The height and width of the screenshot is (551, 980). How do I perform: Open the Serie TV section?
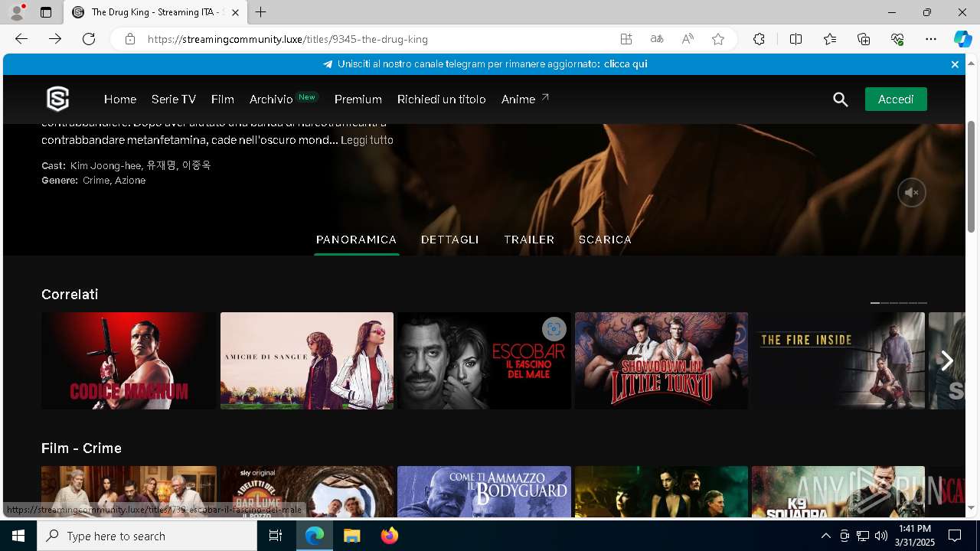174,99
